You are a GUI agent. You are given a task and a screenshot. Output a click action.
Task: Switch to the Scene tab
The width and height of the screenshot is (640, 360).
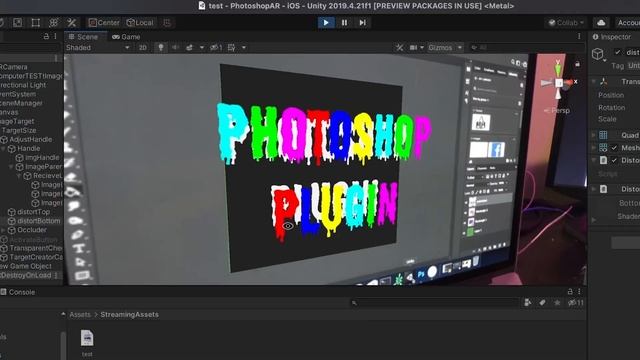click(83, 37)
